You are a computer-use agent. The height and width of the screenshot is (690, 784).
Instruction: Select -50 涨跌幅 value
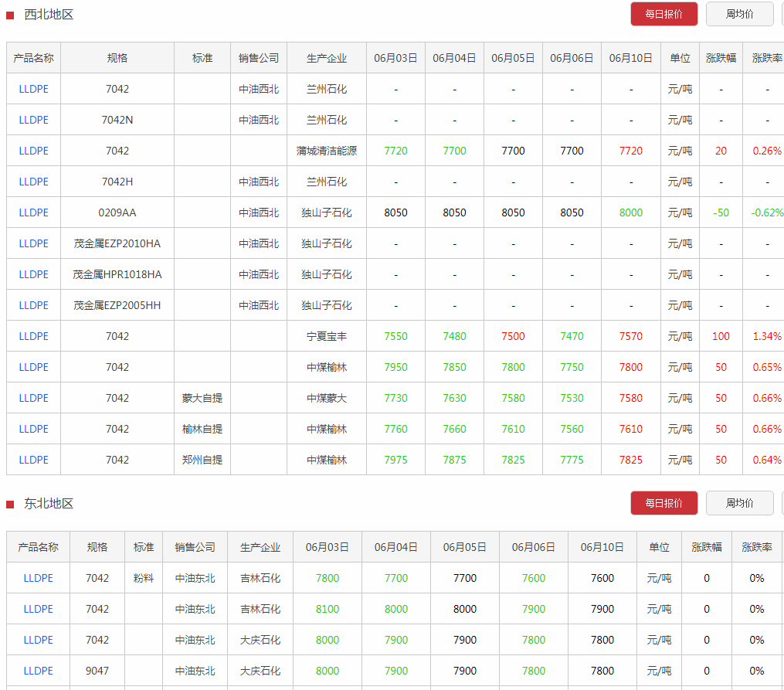click(721, 213)
